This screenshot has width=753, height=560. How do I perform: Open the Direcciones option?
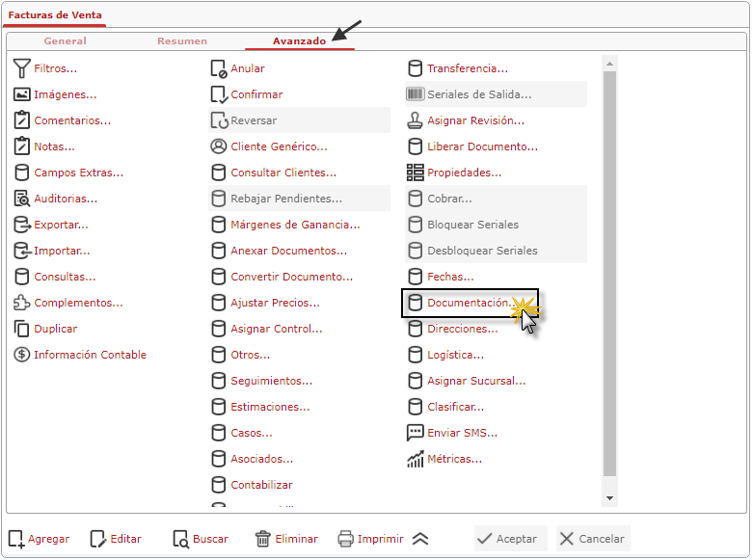[463, 329]
